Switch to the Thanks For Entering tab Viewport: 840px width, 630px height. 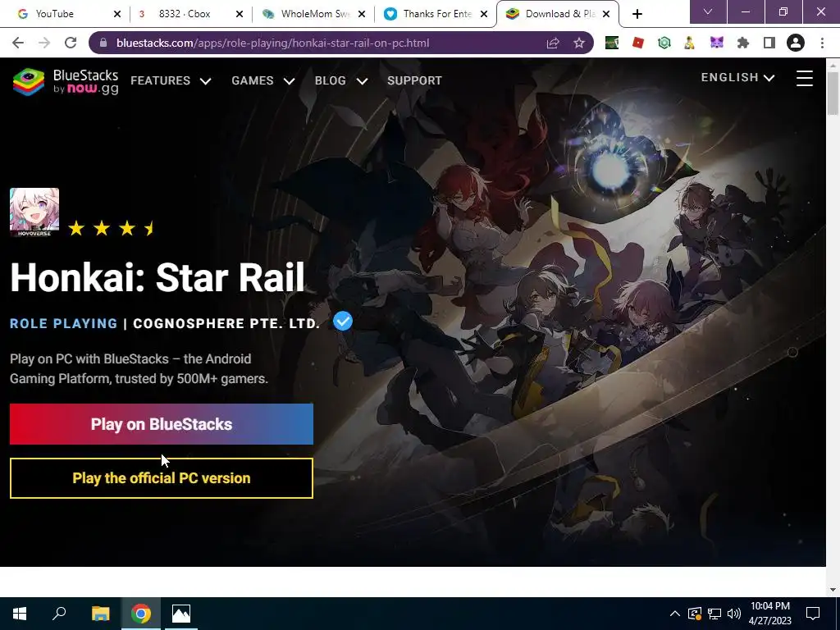tap(436, 14)
